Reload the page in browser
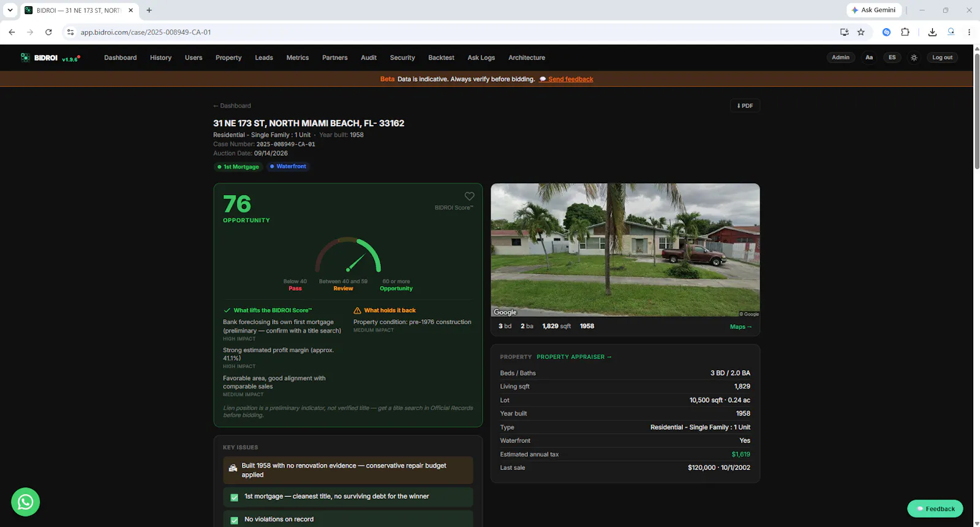The height and width of the screenshot is (527, 980). (48, 32)
